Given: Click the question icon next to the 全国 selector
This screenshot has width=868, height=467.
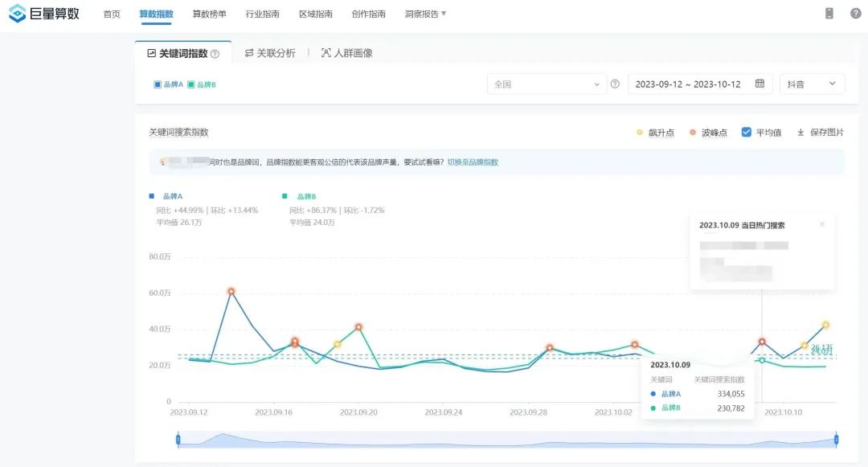Looking at the screenshot, I should 616,84.
